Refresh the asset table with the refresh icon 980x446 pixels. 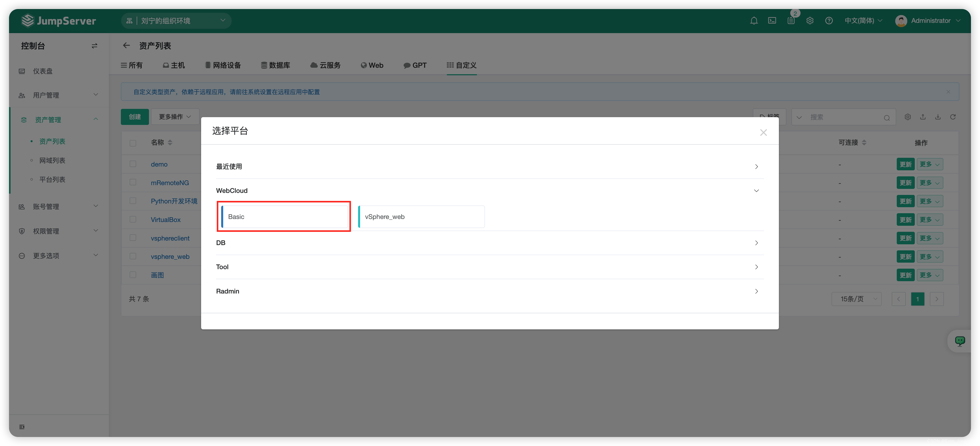click(953, 117)
